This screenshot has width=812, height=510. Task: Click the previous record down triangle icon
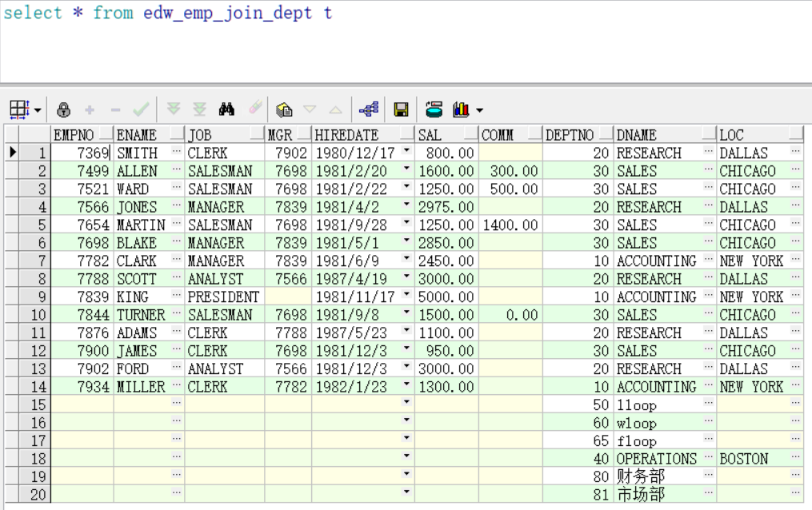[310, 110]
